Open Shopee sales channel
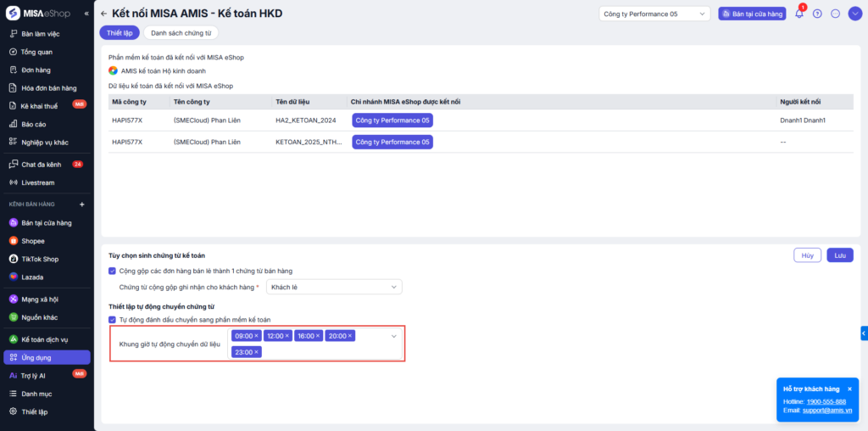868x431 pixels. pos(33,241)
